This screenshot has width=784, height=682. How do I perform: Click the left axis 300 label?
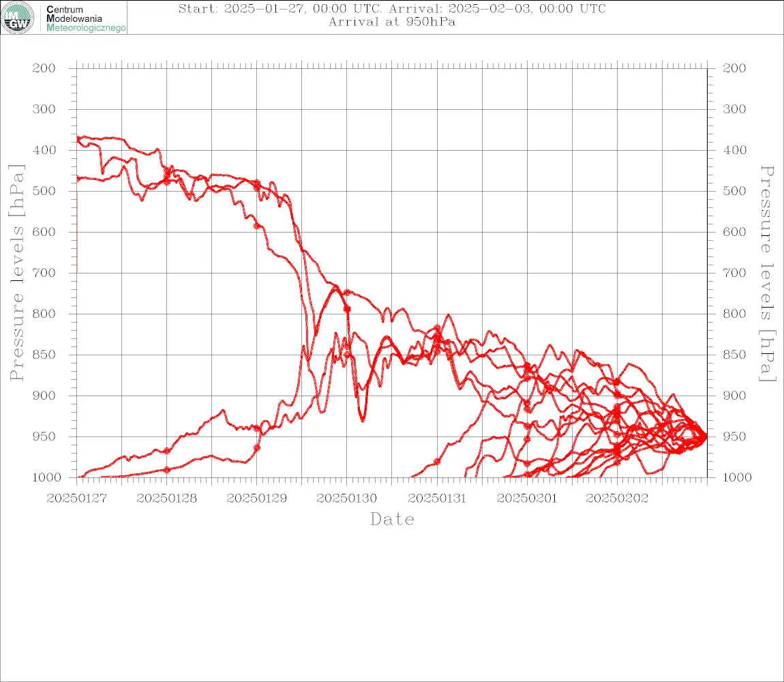(44, 109)
